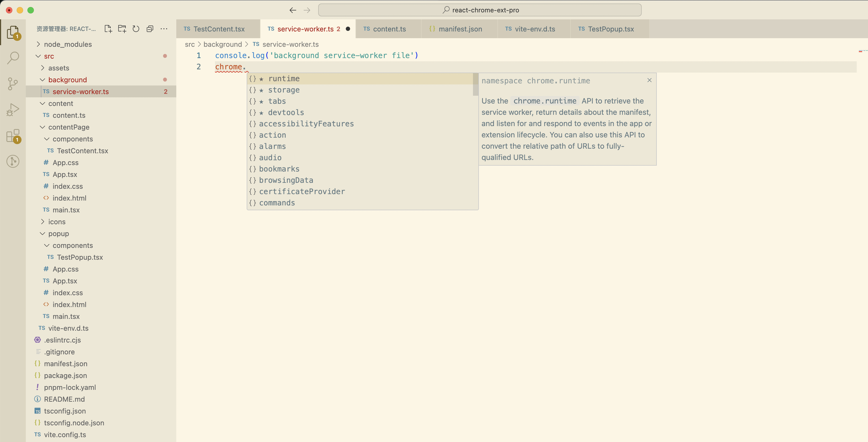The width and height of the screenshot is (868, 442).
Task: Open the Search view in activity bar
Action: click(x=13, y=58)
